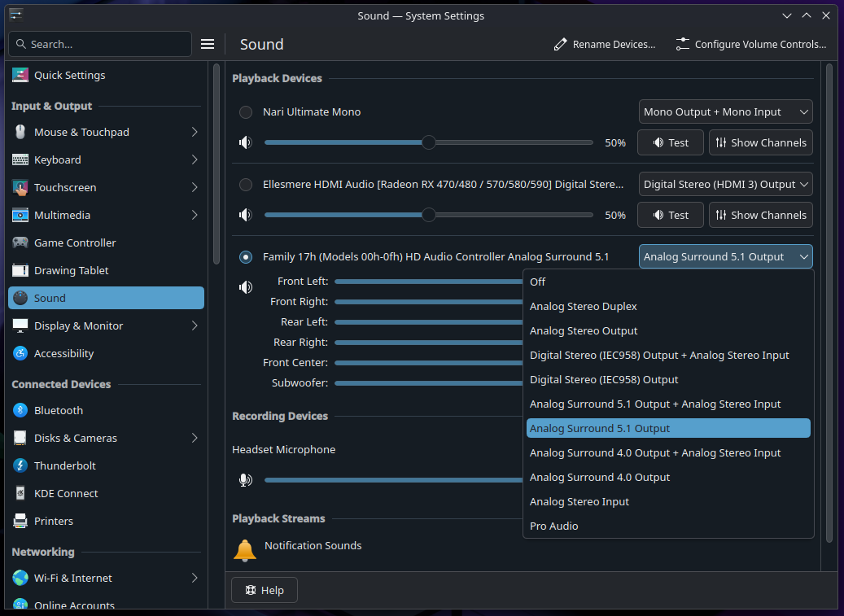Open Drawing Tablet settings
Viewport: 844px width, 616px height.
point(71,270)
